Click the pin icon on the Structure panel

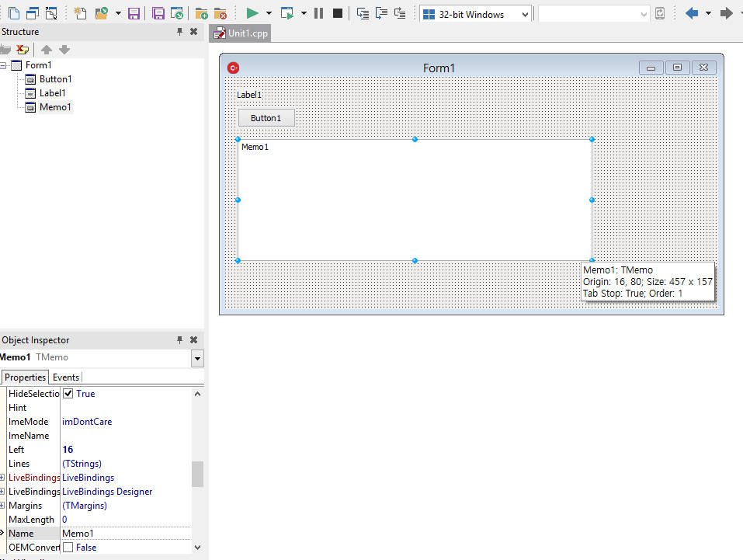coord(179,32)
